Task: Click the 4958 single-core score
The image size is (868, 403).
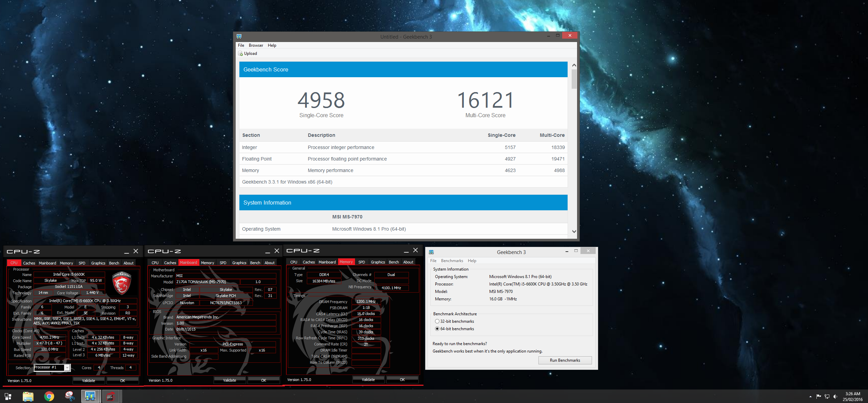Action: point(321,100)
